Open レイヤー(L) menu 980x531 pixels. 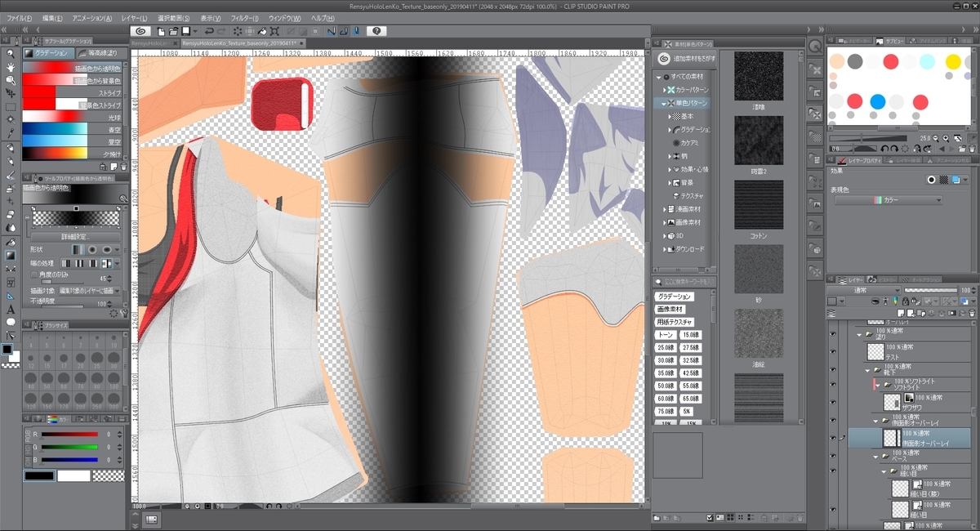(133, 18)
